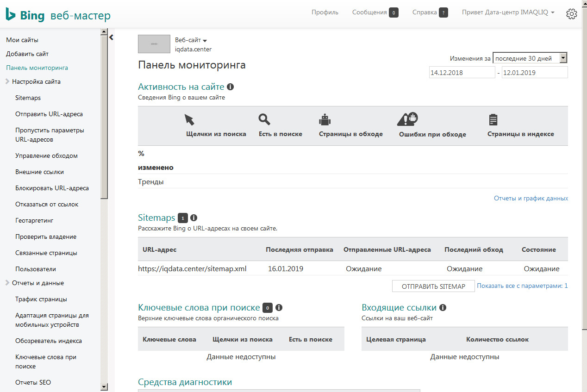This screenshot has height=392, width=587.
Task: Click Sitemaps count badge
Action: pyautogui.click(x=183, y=218)
